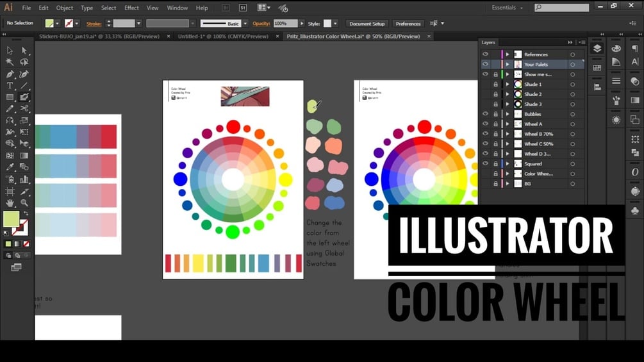Open the Color palette panel icon
644x362 pixels.
616,49
